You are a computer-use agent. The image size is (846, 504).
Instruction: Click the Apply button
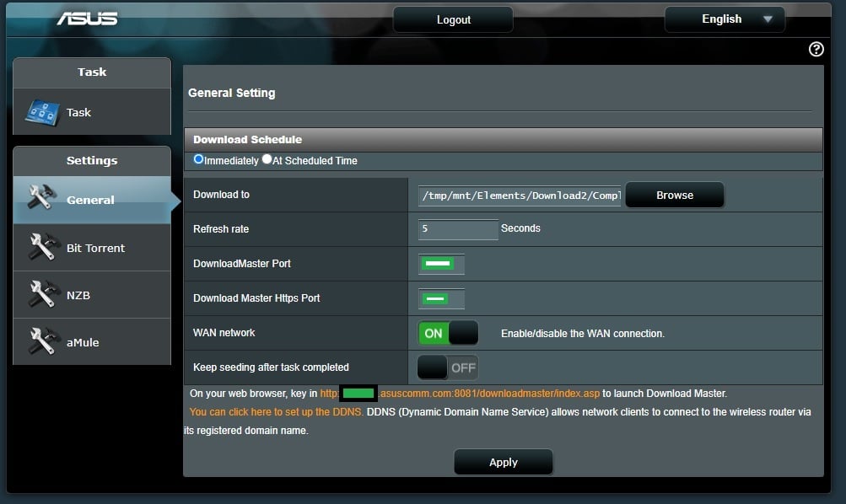[x=503, y=462]
